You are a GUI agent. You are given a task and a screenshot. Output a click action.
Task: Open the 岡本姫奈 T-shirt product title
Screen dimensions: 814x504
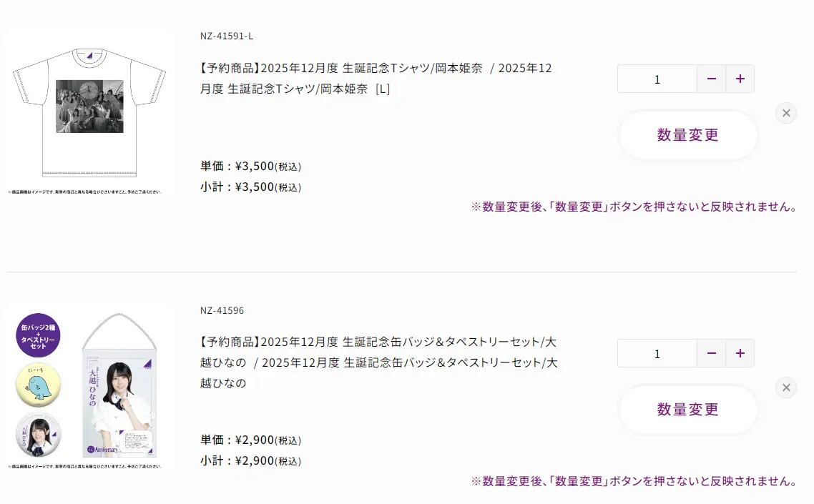tap(376, 79)
